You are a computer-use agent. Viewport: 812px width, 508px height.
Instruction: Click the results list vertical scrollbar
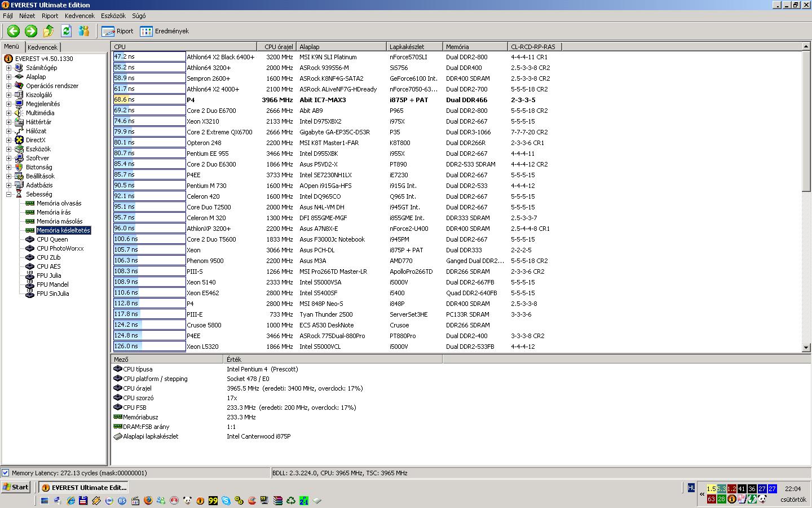[806, 198]
